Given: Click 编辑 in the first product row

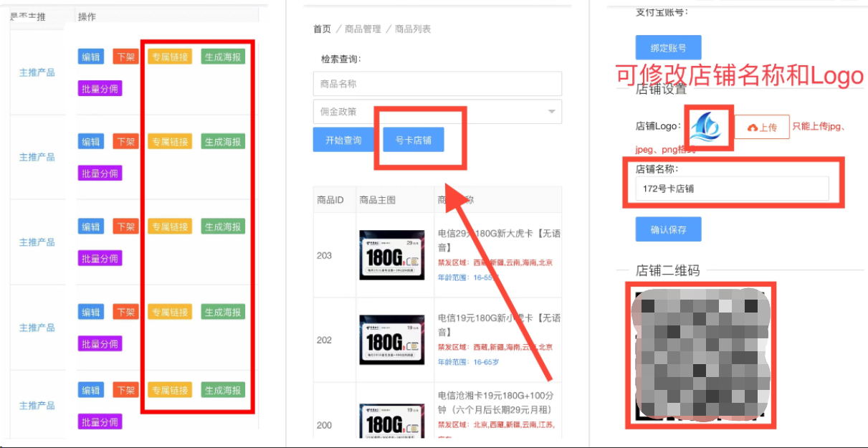Looking at the screenshot, I should click(91, 57).
